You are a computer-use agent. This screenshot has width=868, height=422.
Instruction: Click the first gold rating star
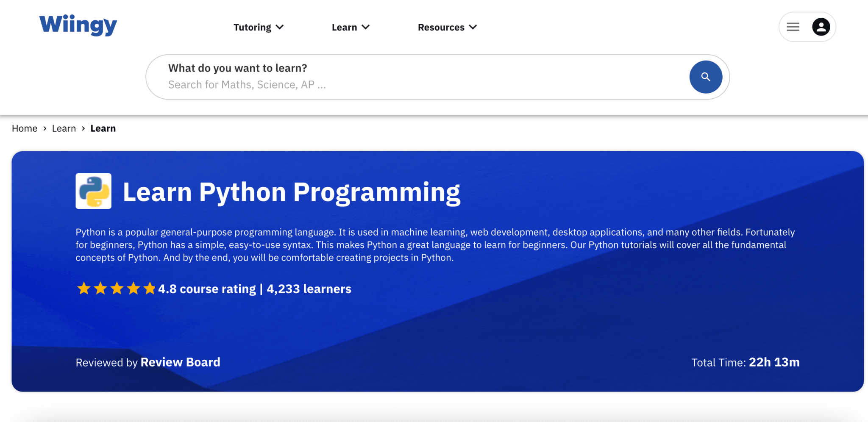point(84,289)
